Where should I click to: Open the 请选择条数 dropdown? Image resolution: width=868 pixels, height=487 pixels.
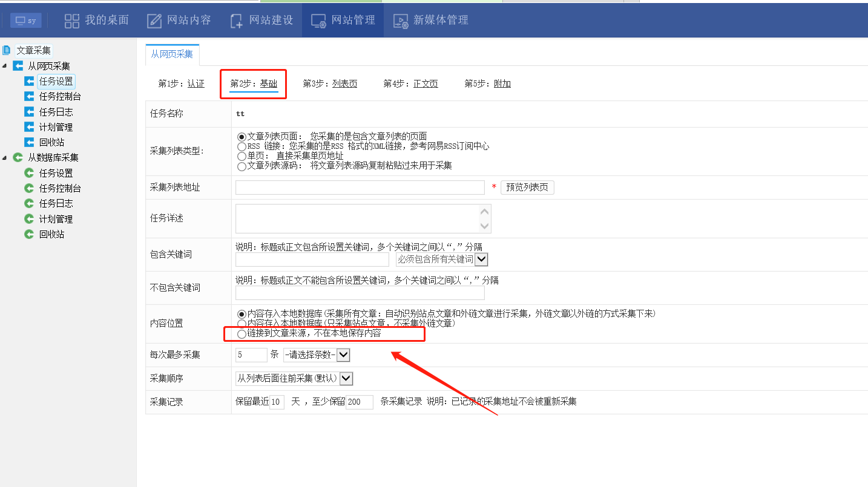[x=343, y=355]
